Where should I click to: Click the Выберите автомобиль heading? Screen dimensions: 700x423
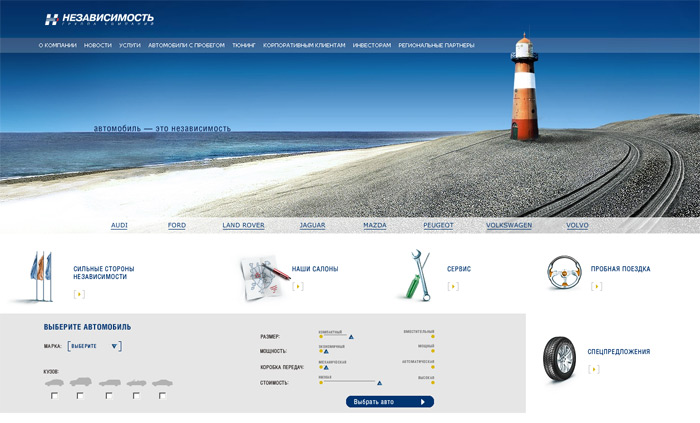tap(88, 327)
